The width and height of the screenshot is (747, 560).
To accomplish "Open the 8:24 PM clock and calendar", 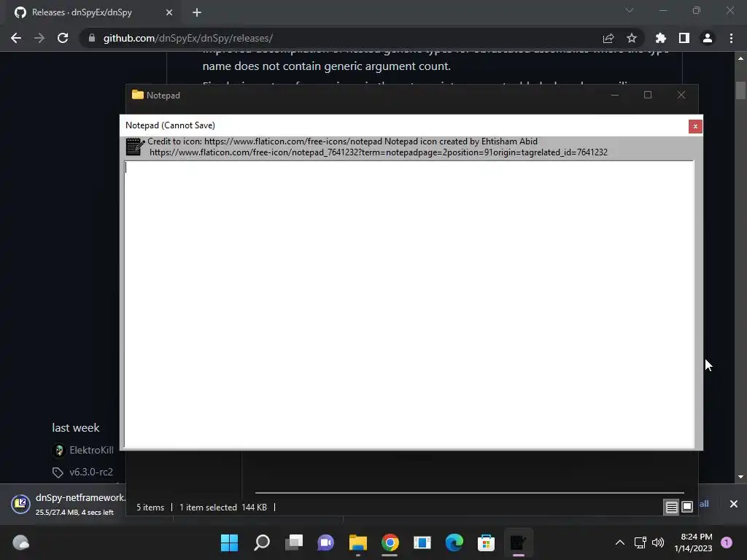I will 693,542.
